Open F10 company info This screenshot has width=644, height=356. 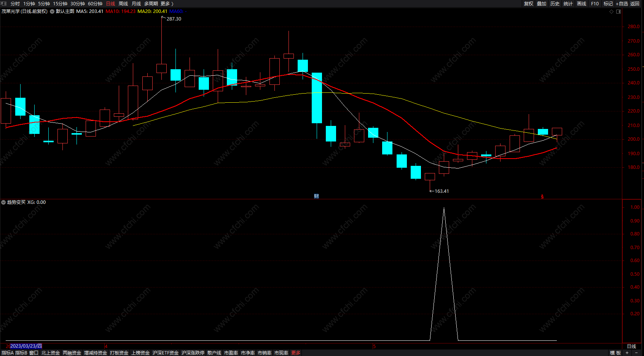pos(595,3)
